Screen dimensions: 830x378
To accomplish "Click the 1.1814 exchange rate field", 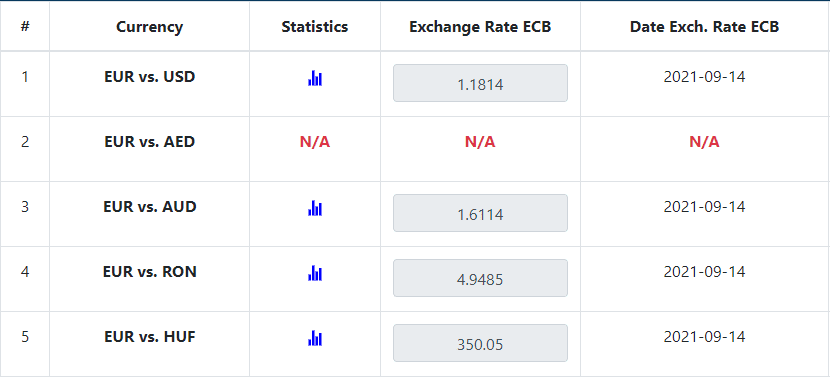I will pos(480,83).
